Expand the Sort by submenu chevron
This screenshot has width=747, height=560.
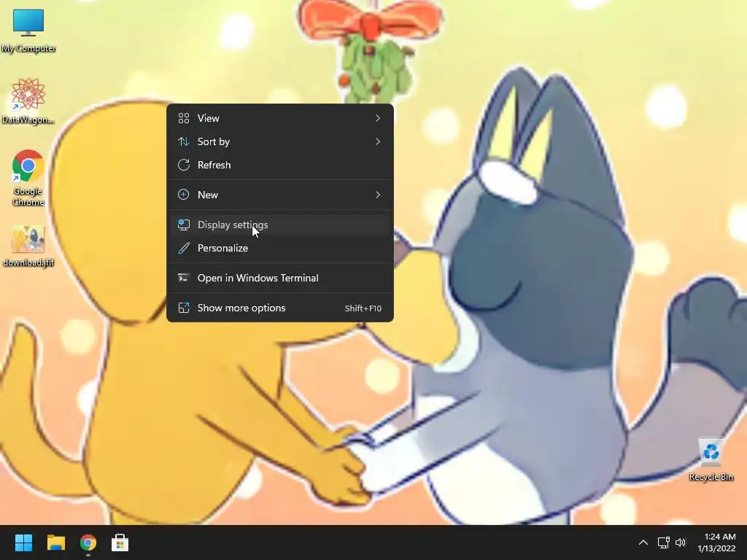tap(378, 141)
